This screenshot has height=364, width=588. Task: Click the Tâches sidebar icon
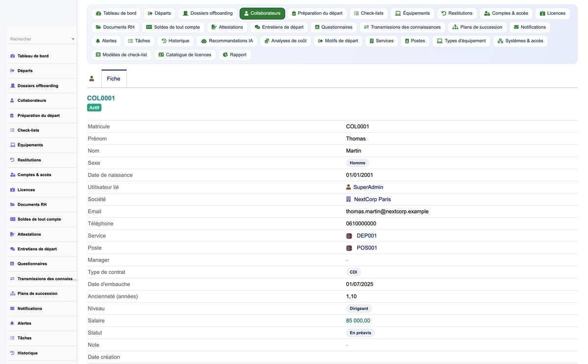click(x=12, y=338)
